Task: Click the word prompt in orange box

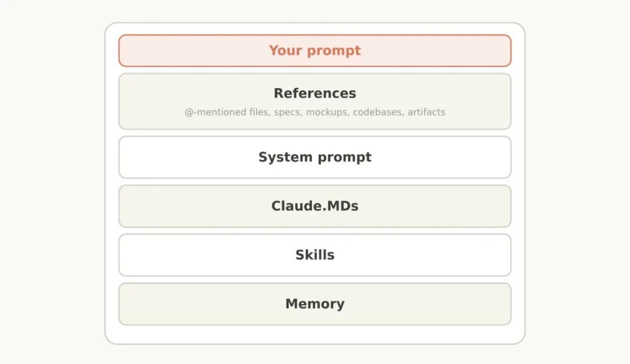Action: coord(334,51)
